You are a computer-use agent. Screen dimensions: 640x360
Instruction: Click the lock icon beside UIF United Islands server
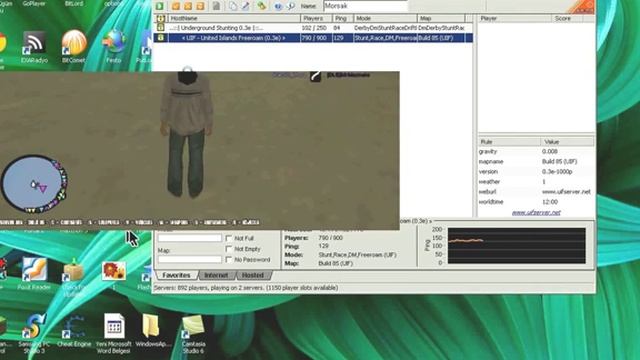tap(161, 38)
